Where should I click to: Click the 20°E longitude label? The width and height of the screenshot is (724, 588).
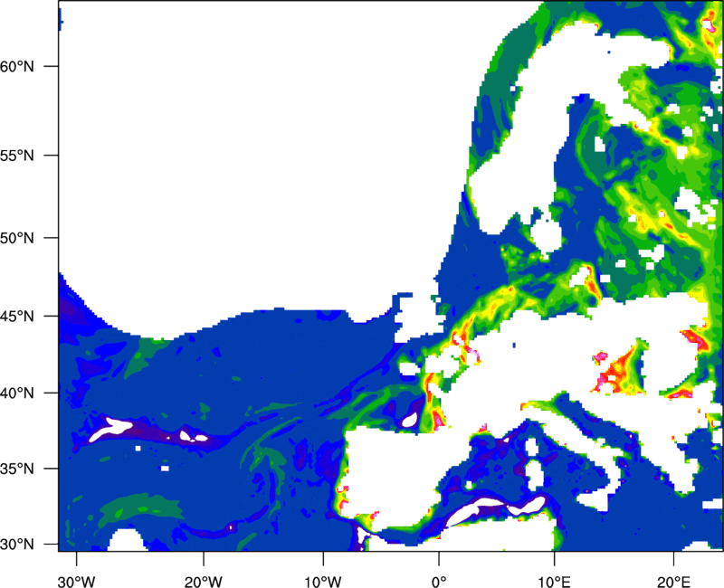pos(673,582)
